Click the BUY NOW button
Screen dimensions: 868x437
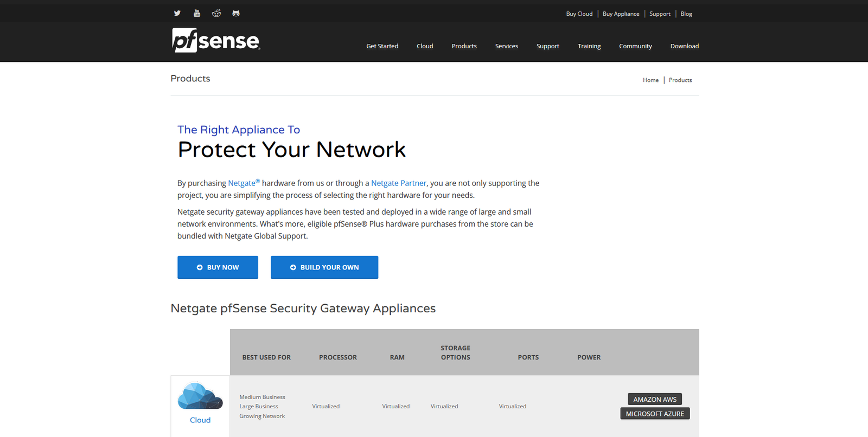click(218, 267)
